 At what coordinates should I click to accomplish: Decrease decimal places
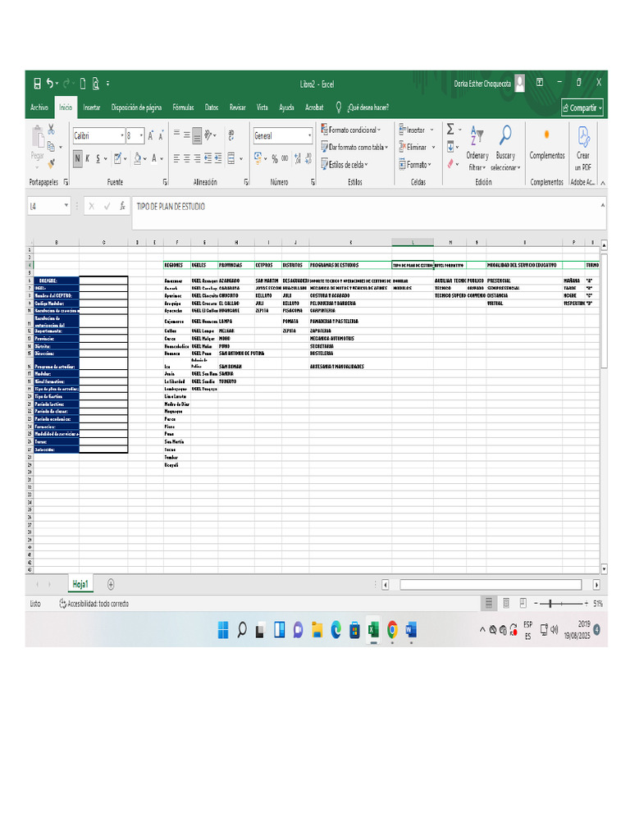[x=308, y=158]
